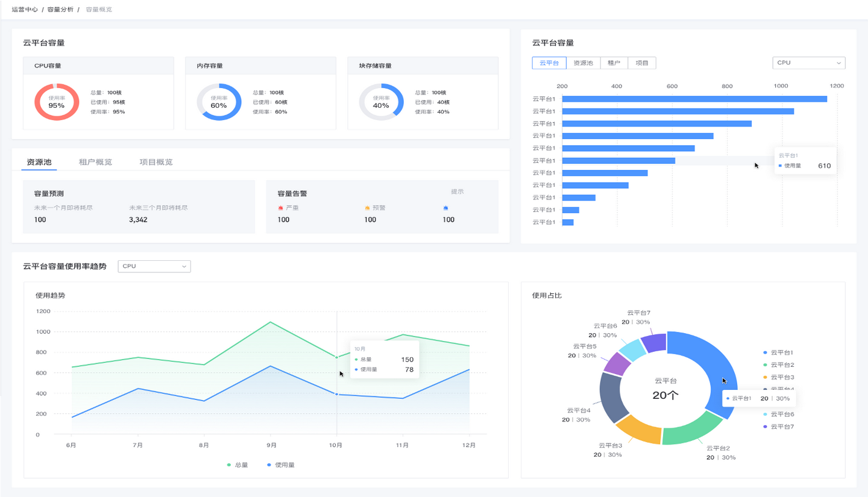
Task: Click the orange 预警 alarm icon
Action: click(x=367, y=208)
